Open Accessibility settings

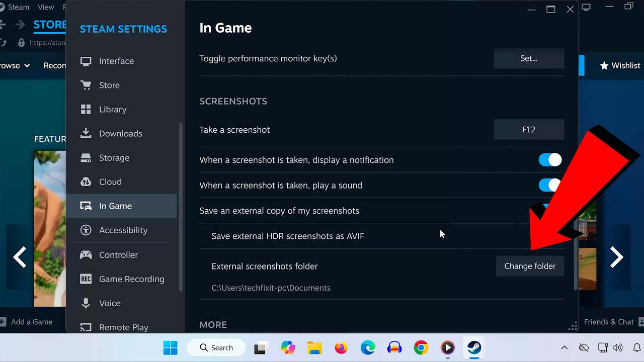[121, 230]
